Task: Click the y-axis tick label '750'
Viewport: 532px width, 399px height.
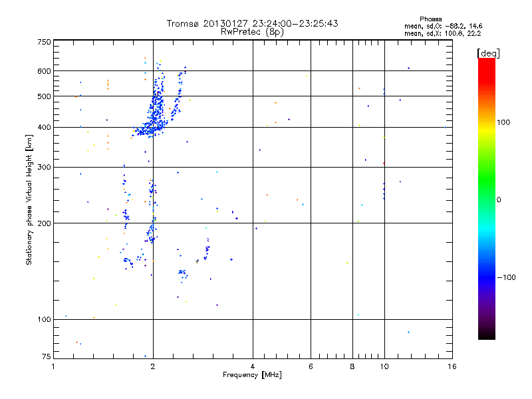Action: tap(44, 42)
